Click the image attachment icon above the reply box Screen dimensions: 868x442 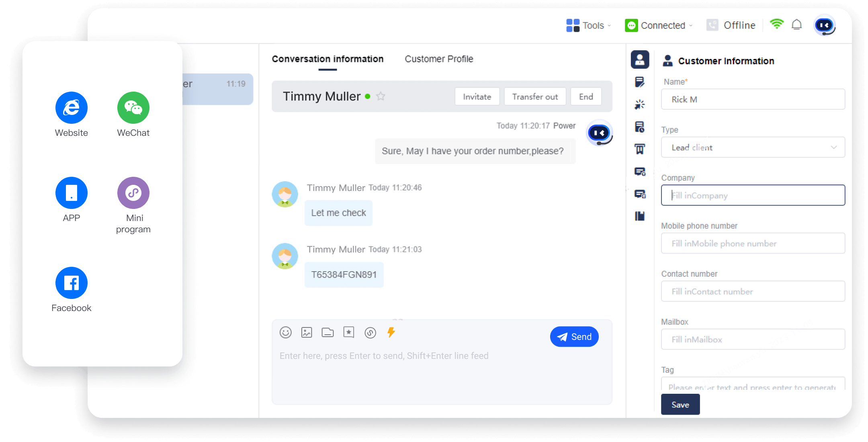pyautogui.click(x=307, y=333)
